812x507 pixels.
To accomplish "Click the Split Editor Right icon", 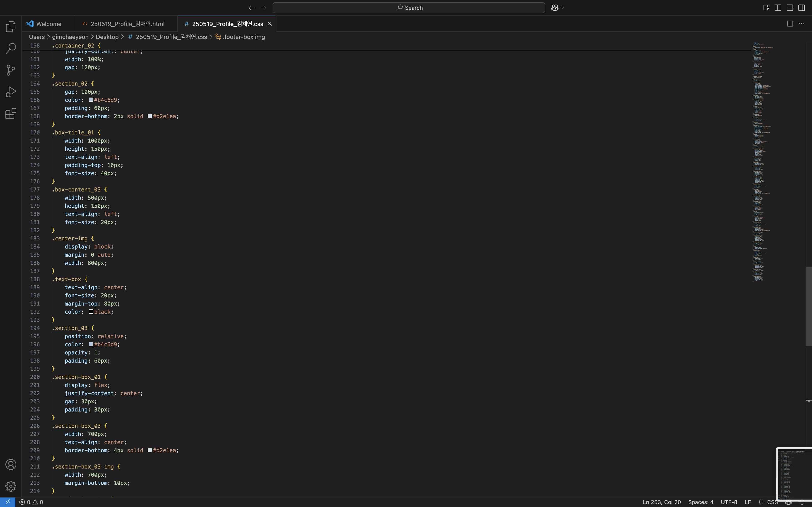I will 790,24.
